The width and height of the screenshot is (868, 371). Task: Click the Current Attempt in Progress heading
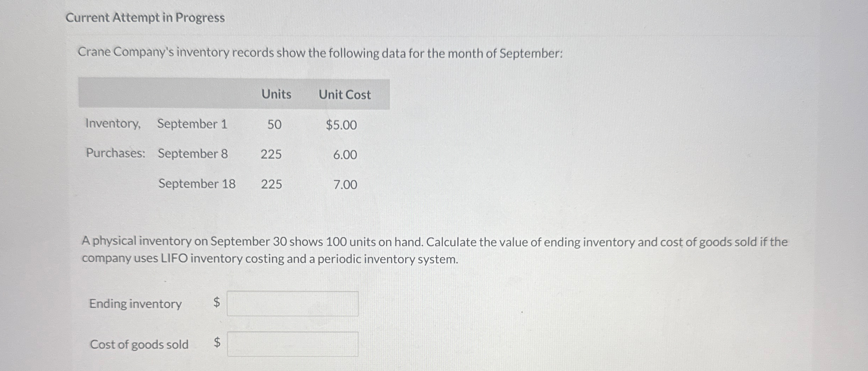click(x=144, y=17)
